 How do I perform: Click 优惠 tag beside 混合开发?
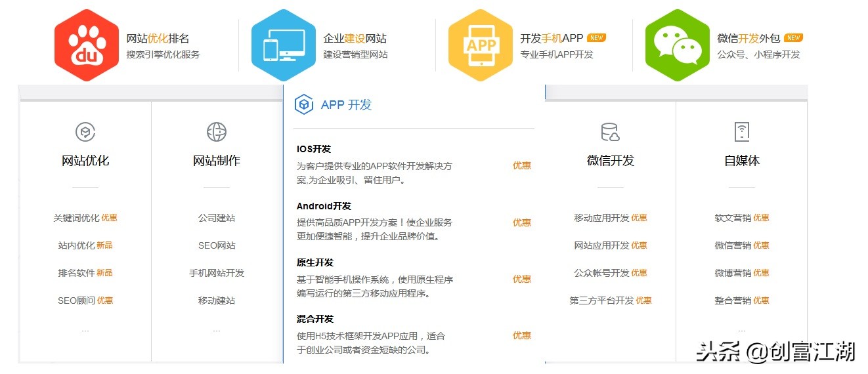click(522, 335)
